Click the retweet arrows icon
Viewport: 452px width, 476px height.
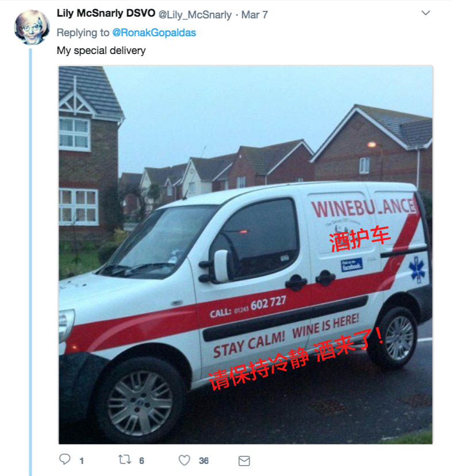tap(125, 459)
